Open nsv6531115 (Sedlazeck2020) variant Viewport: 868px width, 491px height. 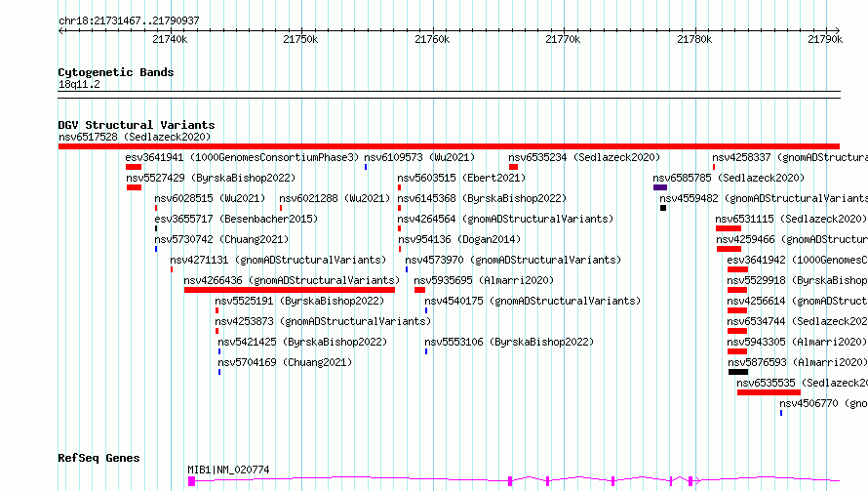[x=791, y=219]
